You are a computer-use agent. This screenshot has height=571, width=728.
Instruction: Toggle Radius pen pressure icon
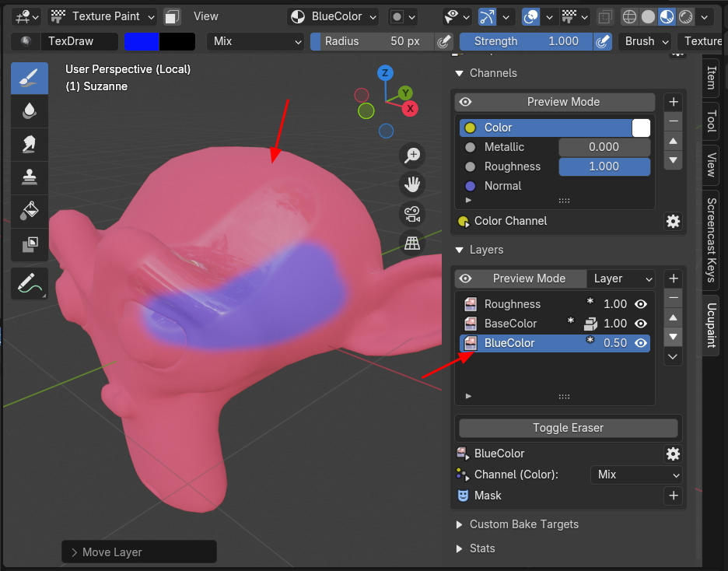(444, 41)
